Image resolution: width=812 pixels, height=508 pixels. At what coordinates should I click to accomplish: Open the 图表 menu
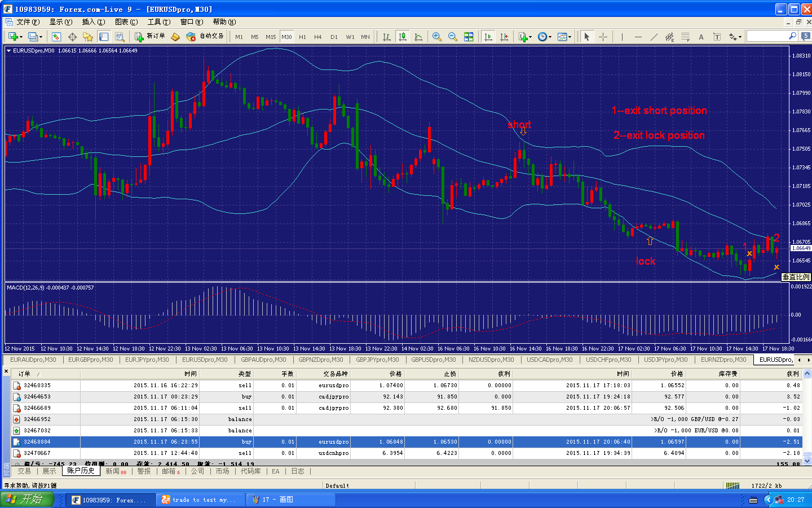(x=126, y=22)
